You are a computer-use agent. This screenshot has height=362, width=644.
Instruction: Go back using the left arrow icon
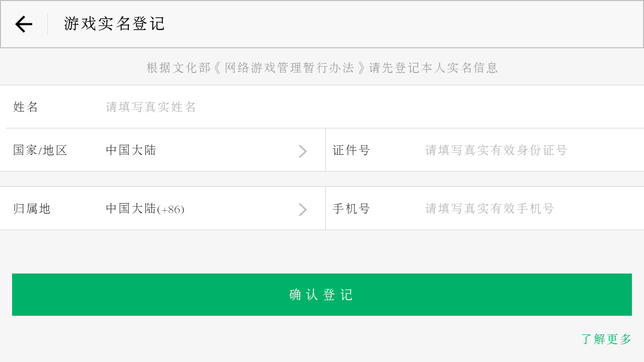click(24, 24)
